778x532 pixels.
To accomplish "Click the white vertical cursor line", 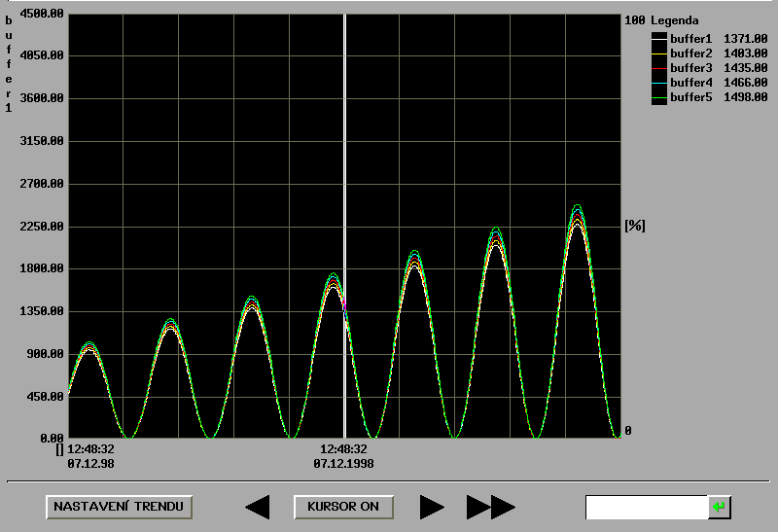I will [345, 195].
